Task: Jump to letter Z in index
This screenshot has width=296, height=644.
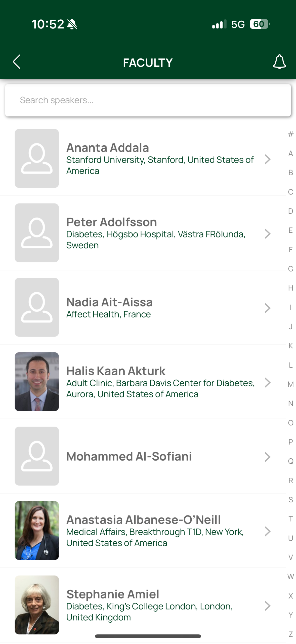Action: click(290, 634)
